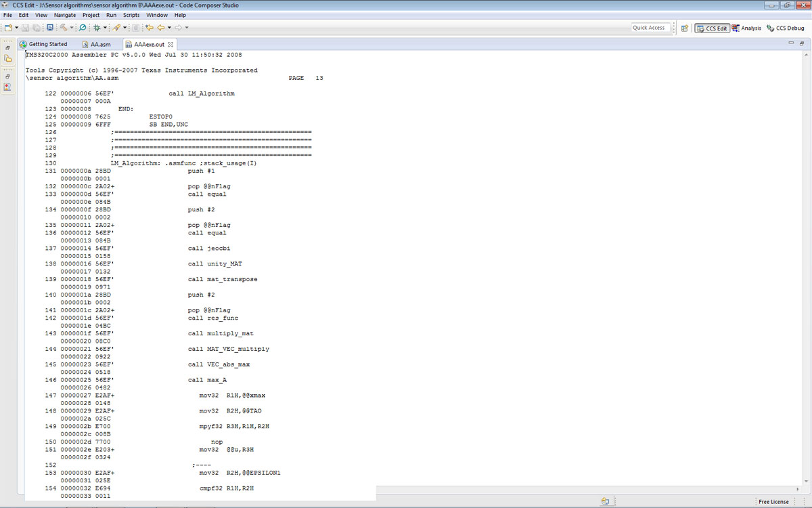Click the New file toolbar icon

pos(8,28)
